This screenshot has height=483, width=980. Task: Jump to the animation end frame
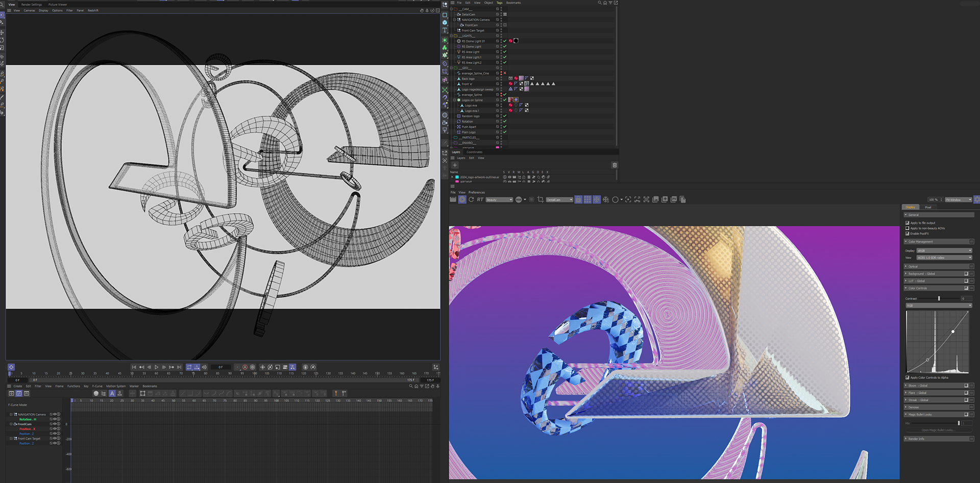(179, 367)
